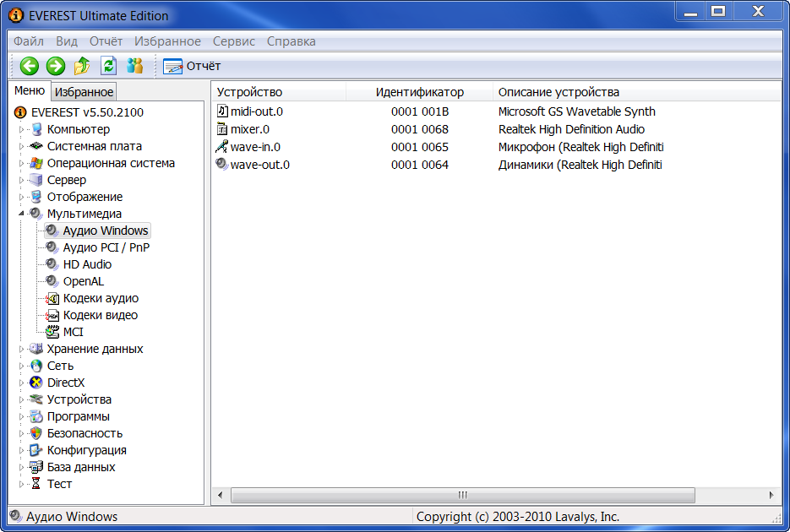
Task: Select the mixer.0 device row
Action: 250,129
